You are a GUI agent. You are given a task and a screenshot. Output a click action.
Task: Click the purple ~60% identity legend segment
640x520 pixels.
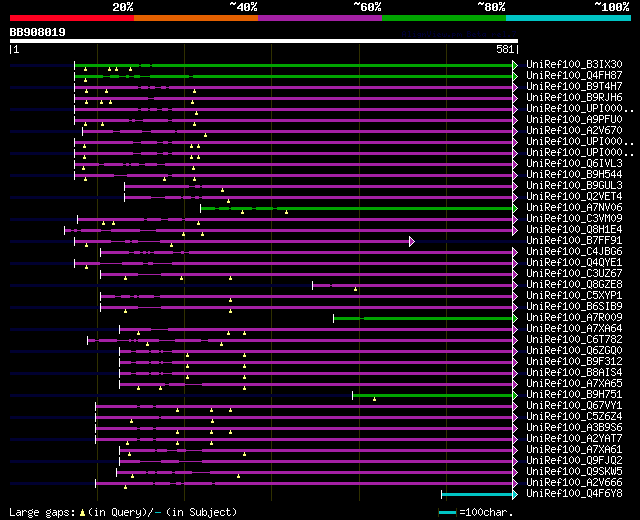pyautogui.click(x=320, y=18)
